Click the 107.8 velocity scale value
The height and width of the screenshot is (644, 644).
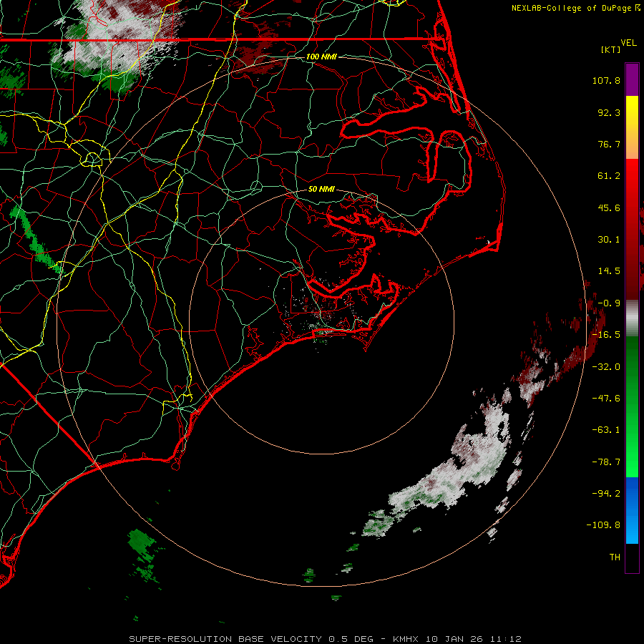[x=606, y=80]
